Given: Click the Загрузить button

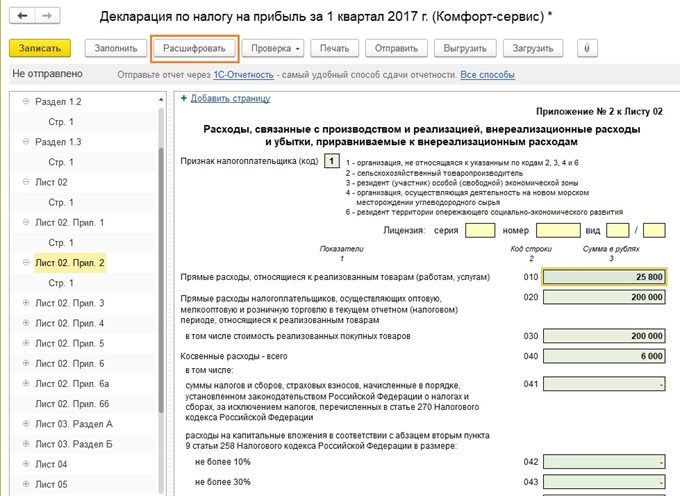Looking at the screenshot, I should (533, 48).
